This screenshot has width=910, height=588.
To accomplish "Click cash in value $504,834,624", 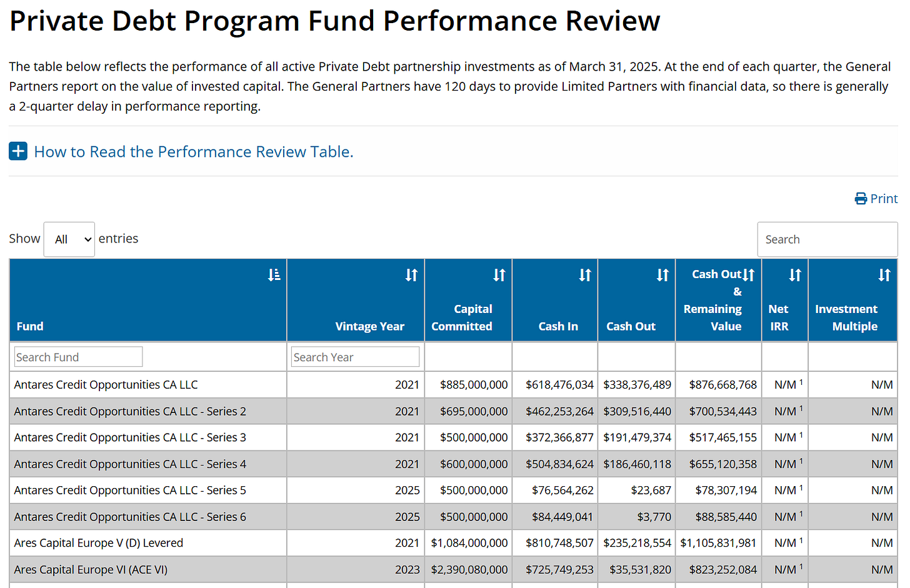I will (559, 464).
